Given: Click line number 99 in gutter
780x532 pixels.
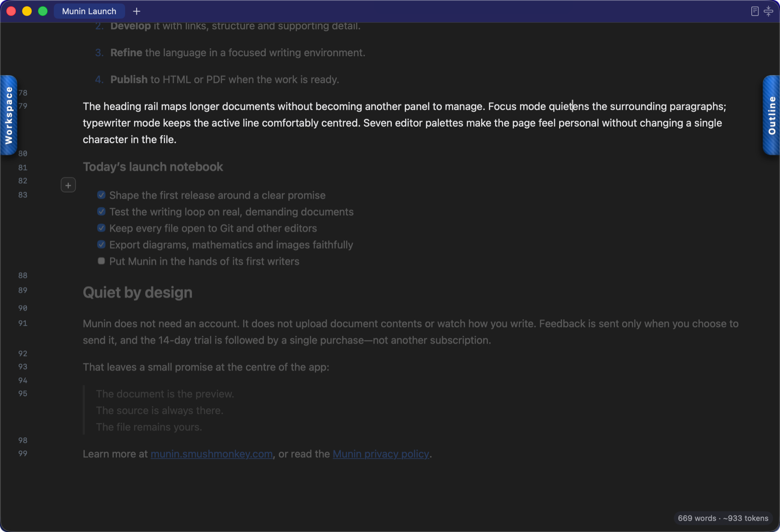Looking at the screenshot, I should pos(23,453).
